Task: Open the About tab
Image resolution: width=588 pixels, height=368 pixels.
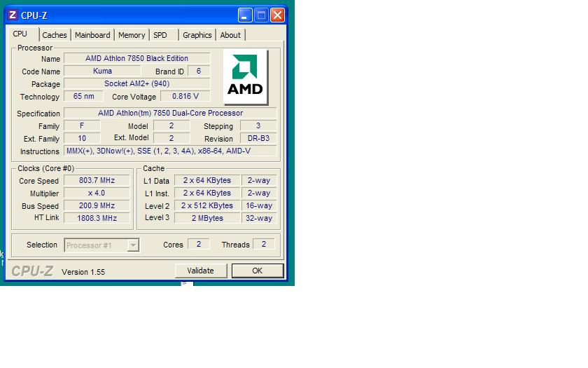Action: (230, 35)
